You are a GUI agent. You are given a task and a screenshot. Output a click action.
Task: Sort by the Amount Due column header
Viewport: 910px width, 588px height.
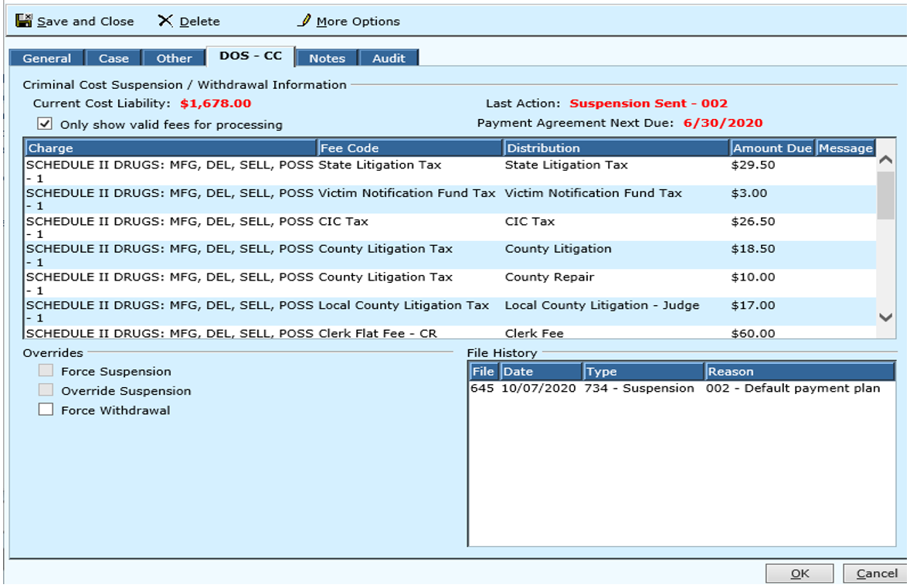(x=772, y=148)
